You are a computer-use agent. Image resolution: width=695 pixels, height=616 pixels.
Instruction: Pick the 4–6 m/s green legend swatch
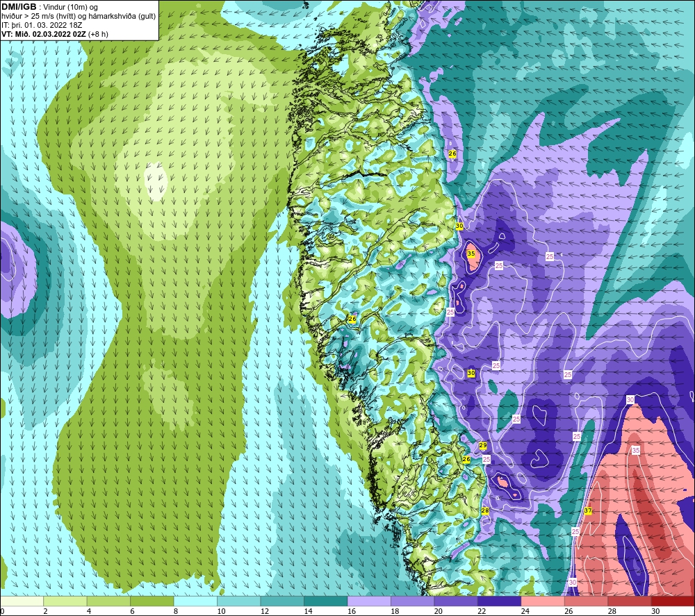108,601
